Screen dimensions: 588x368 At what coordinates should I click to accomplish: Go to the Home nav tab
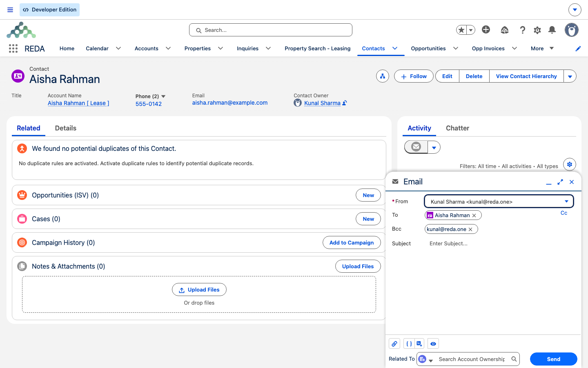[67, 48]
